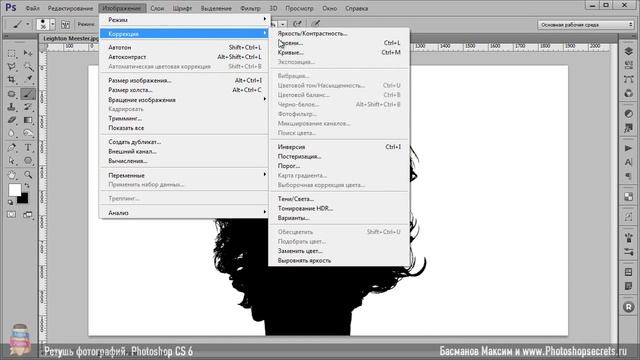Switch to the Leighton Meester.jpg document tab
Viewport: 640px width, 360px height.
point(69,38)
